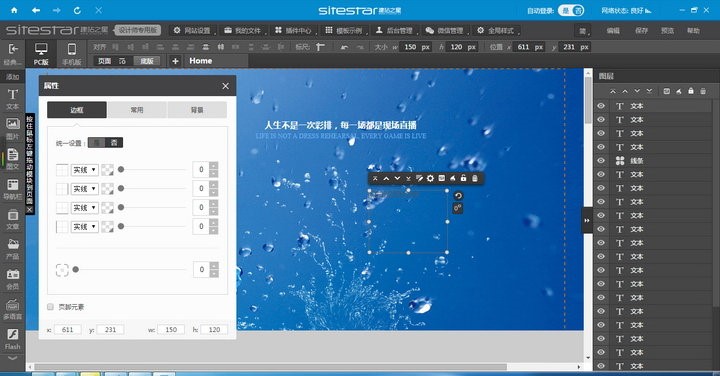This screenshot has height=376, width=720.
Task: Close the 属性 properties panel
Action: 225,86
